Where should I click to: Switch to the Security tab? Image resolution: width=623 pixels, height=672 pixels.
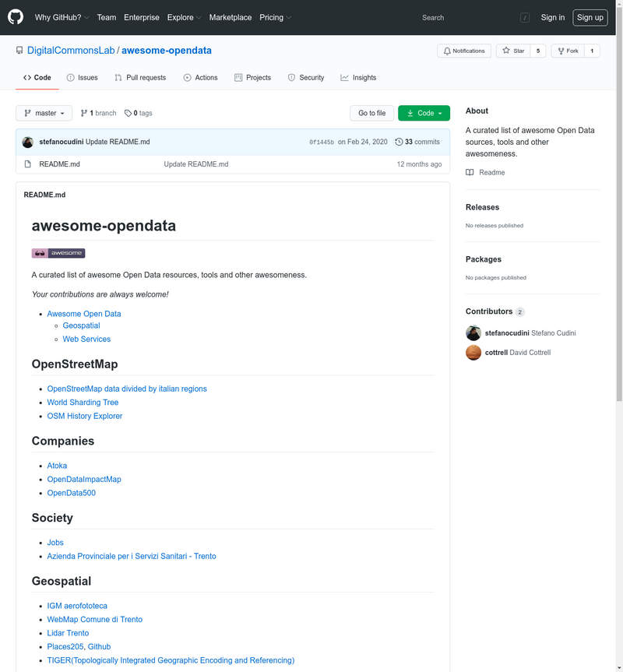[x=306, y=78]
